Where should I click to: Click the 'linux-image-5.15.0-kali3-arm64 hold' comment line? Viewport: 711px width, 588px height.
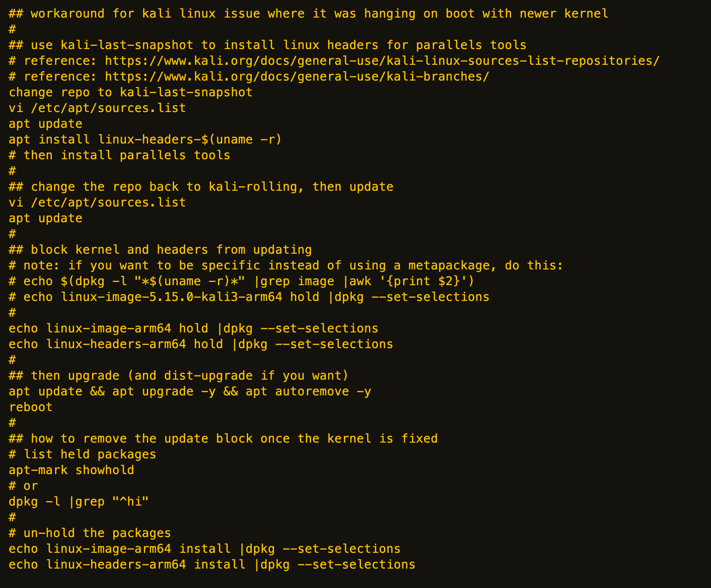249,297
